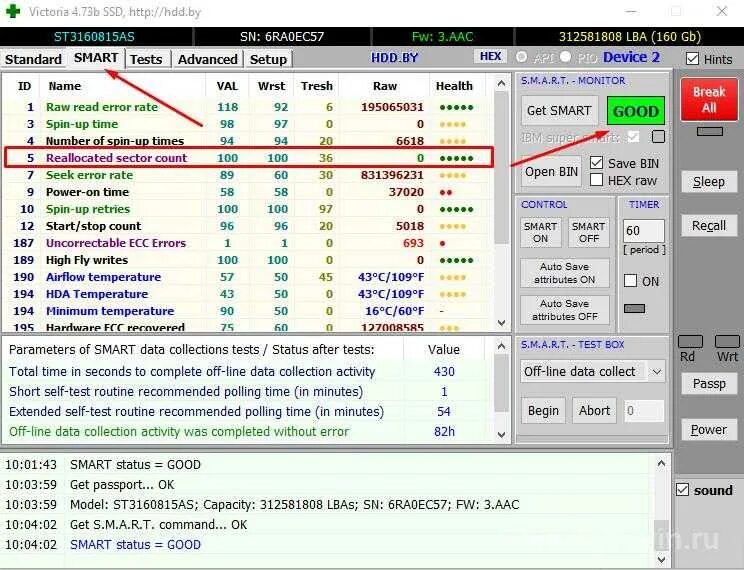Click the SMART ON button
The height and width of the screenshot is (570, 744).
(540, 232)
